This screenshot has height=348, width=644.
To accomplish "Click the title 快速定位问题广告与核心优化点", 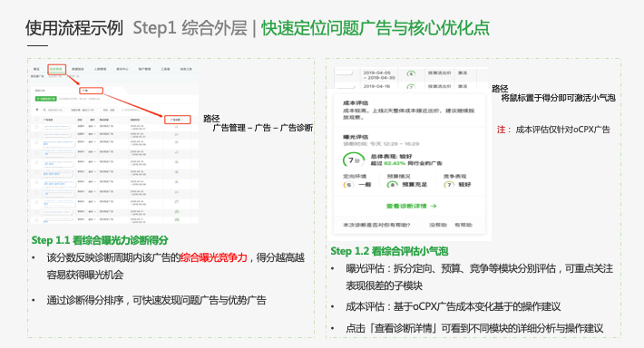I will [x=376, y=28].
